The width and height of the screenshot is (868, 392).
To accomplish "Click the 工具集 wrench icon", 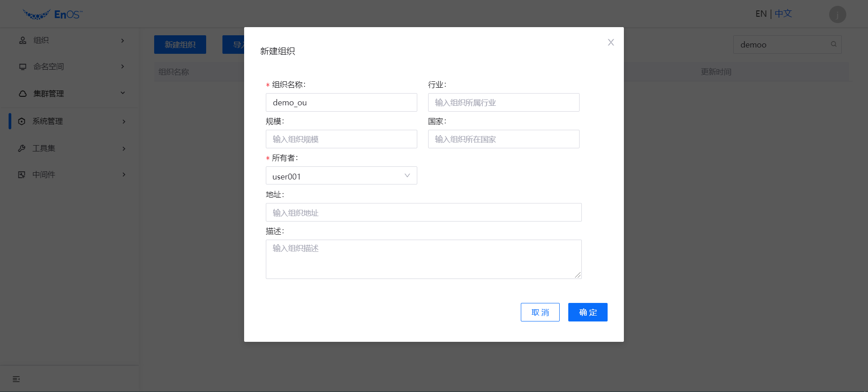I will tap(22, 148).
